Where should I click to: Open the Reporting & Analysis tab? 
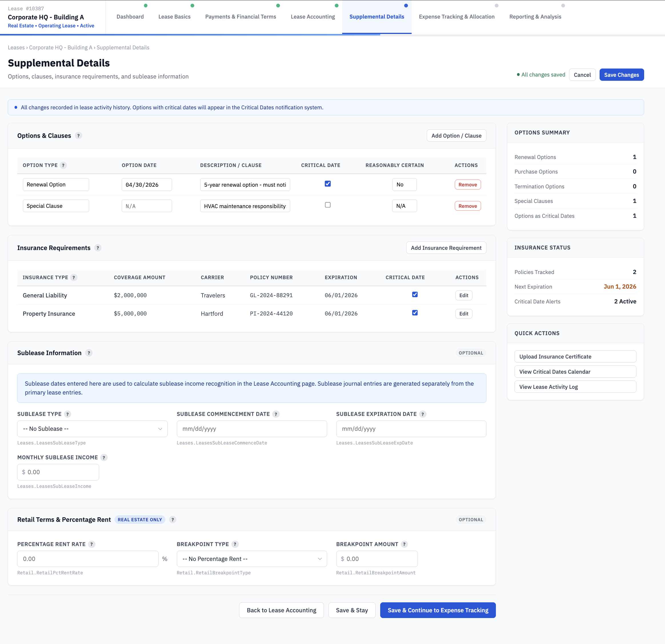coord(535,16)
